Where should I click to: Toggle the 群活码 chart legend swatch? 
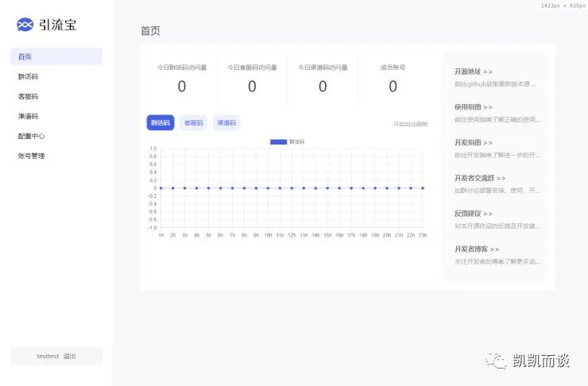(278, 141)
